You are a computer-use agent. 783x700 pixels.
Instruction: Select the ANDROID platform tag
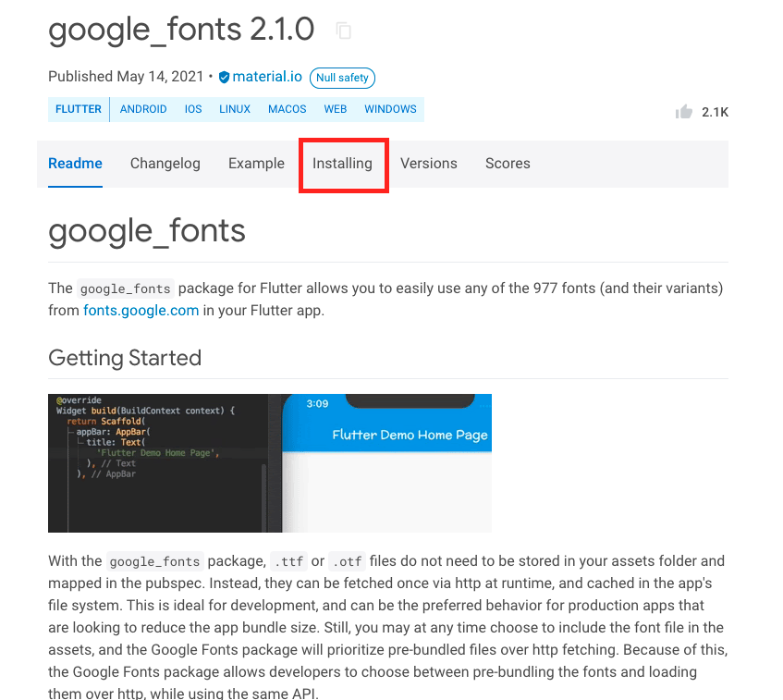(x=143, y=109)
